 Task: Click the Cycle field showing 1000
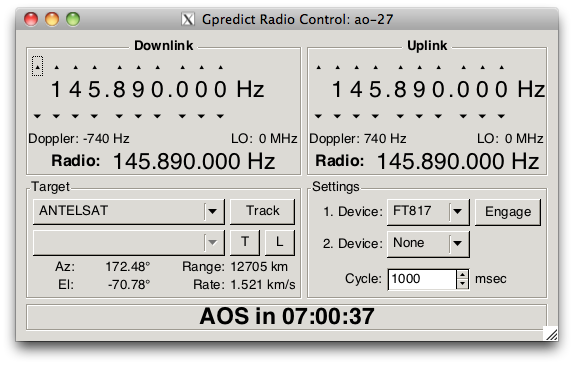tap(422, 279)
